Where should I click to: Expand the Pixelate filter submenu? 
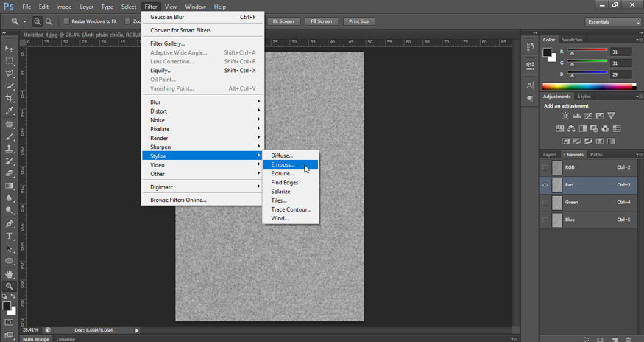coord(202,129)
